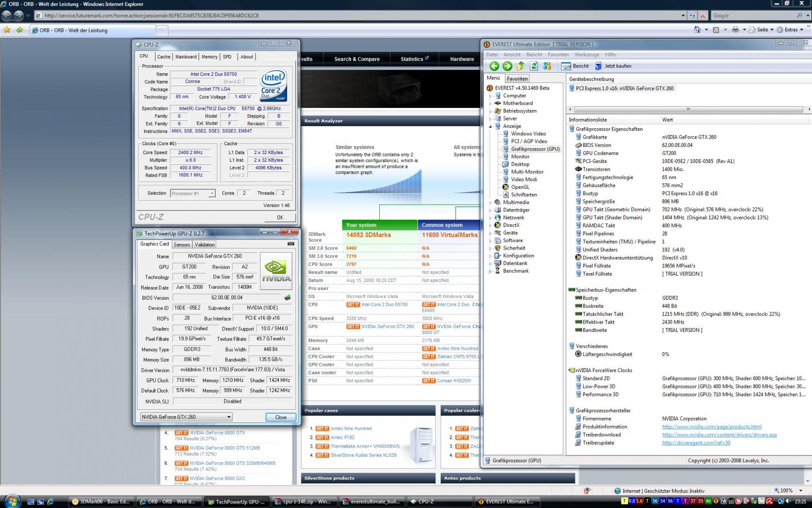Screen dimensions: 812x508
Task: Select Grafikprozessor (GPU) tree item
Action: click(531, 149)
